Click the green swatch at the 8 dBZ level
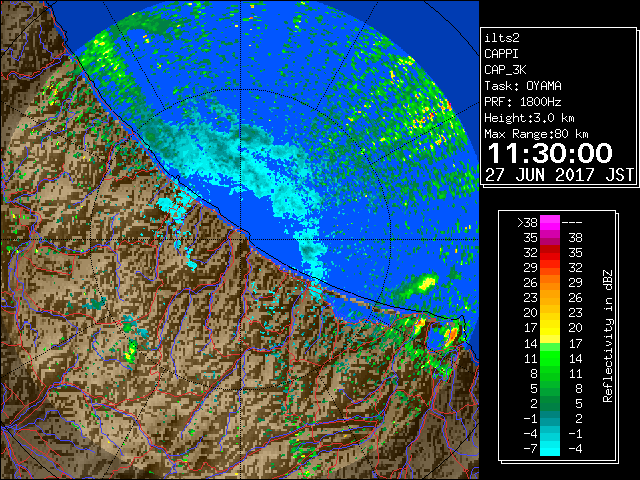640x480 pixels. click(550, 373)
